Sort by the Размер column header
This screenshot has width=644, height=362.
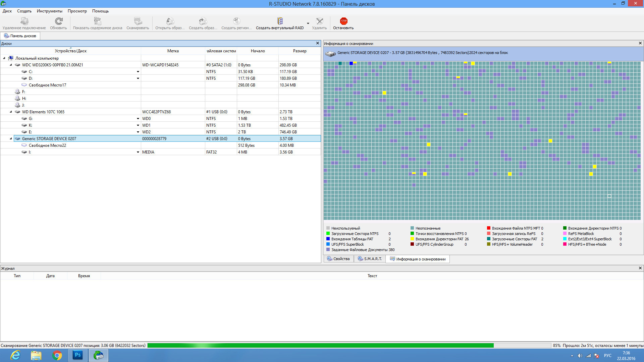coord(300,51)
